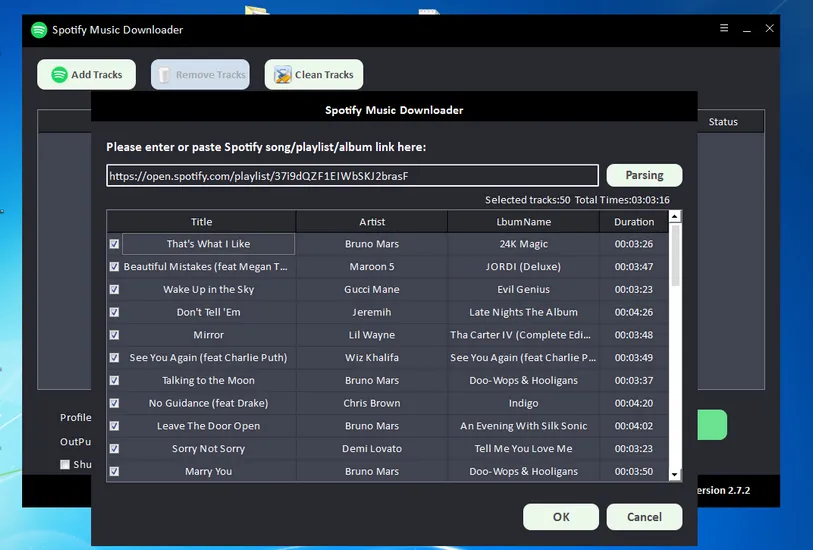Click the Leave The Door Open title
Viewport: 813px width, 550px height.
pyautogui.click(x=208, y=426)
